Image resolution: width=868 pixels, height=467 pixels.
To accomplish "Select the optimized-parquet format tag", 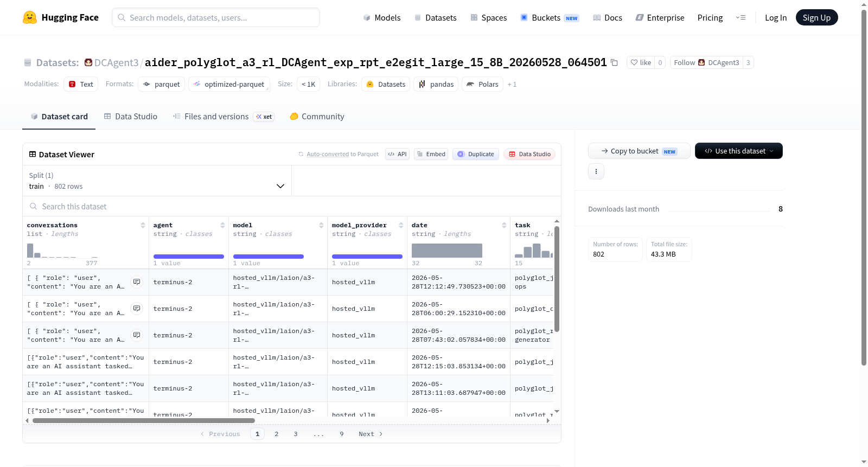I will tap(229, 84).
